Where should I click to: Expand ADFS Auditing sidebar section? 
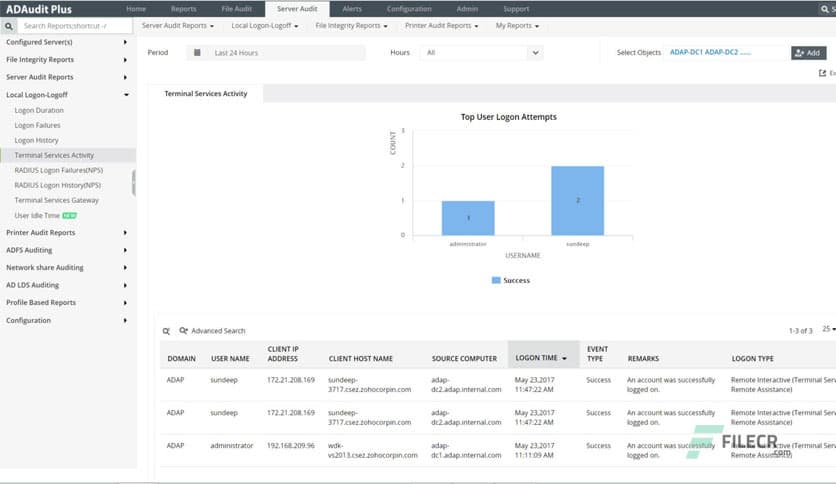pyautogui.click(x=67, y=250)
